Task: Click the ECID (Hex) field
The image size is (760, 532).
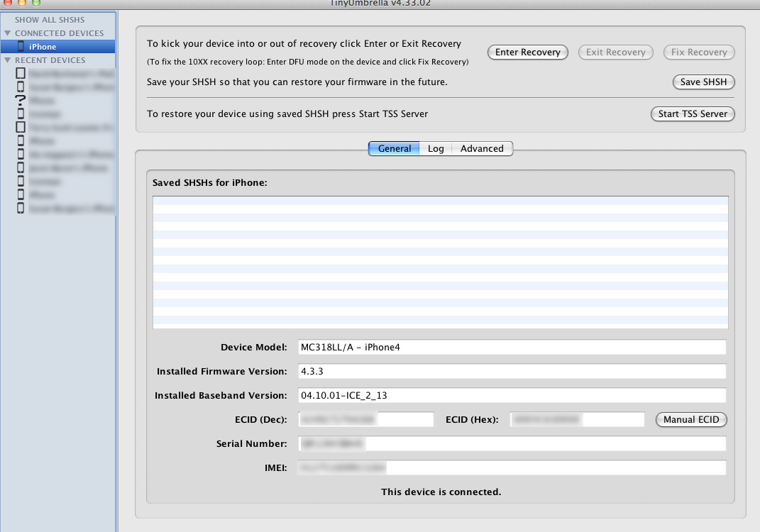Action: (x=577, y=420)
